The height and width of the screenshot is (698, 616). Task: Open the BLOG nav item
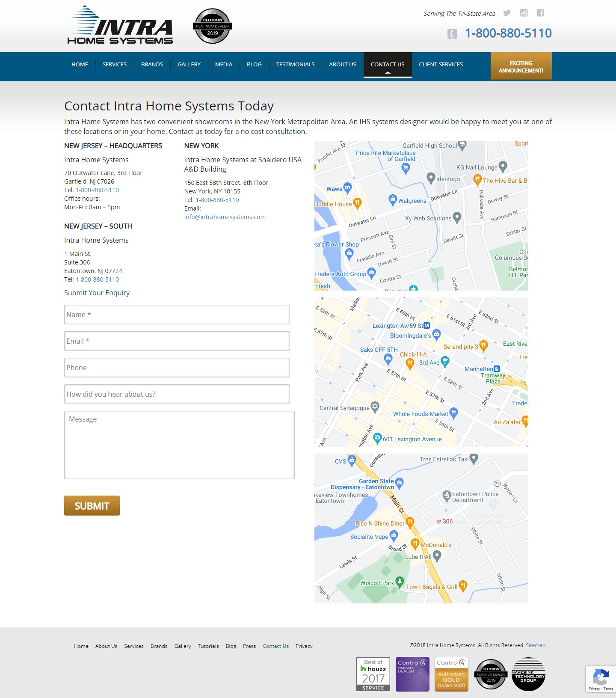(x=254, y=64)
